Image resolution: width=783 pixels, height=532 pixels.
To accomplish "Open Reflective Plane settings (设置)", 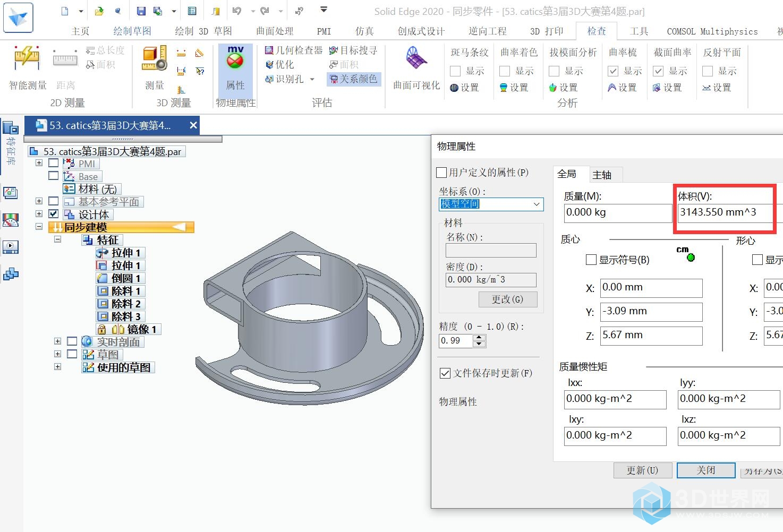I will point(717,88).
